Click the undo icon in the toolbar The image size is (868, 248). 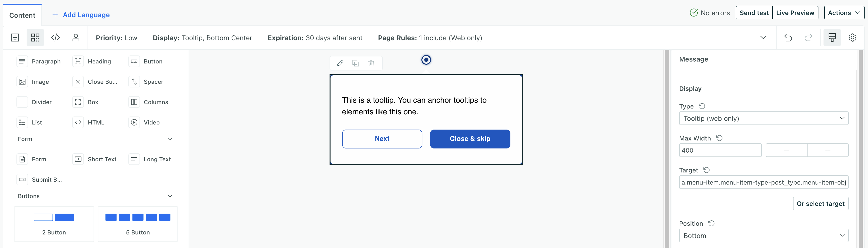tap(788, 38)
